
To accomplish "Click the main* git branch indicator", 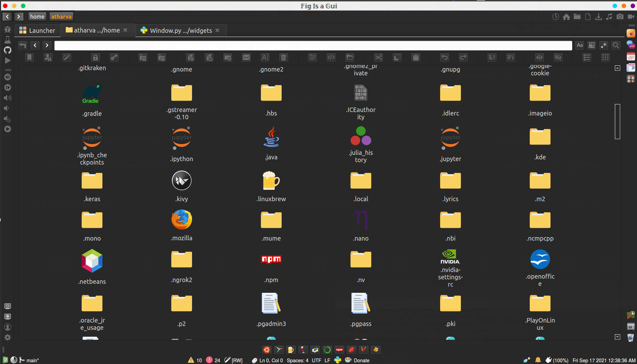I will [29, 360].
